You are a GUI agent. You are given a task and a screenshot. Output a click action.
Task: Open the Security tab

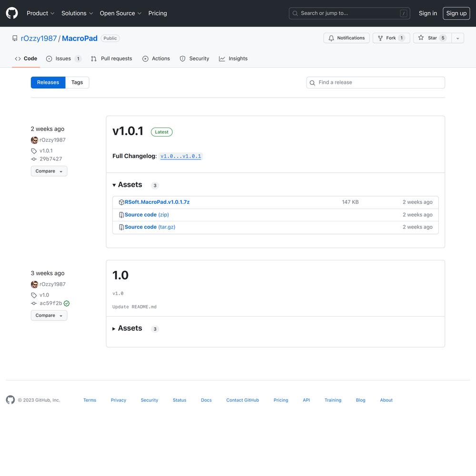click(194, 59)
